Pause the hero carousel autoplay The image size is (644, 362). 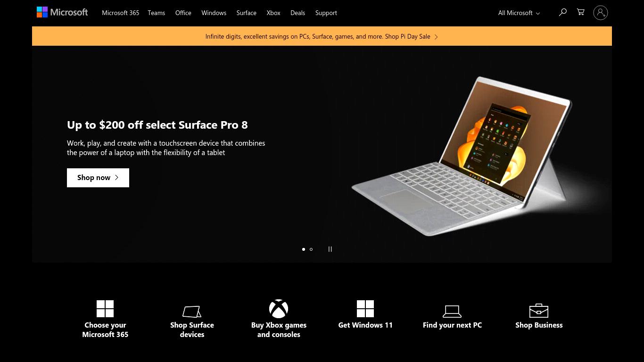tap(330, 249)
